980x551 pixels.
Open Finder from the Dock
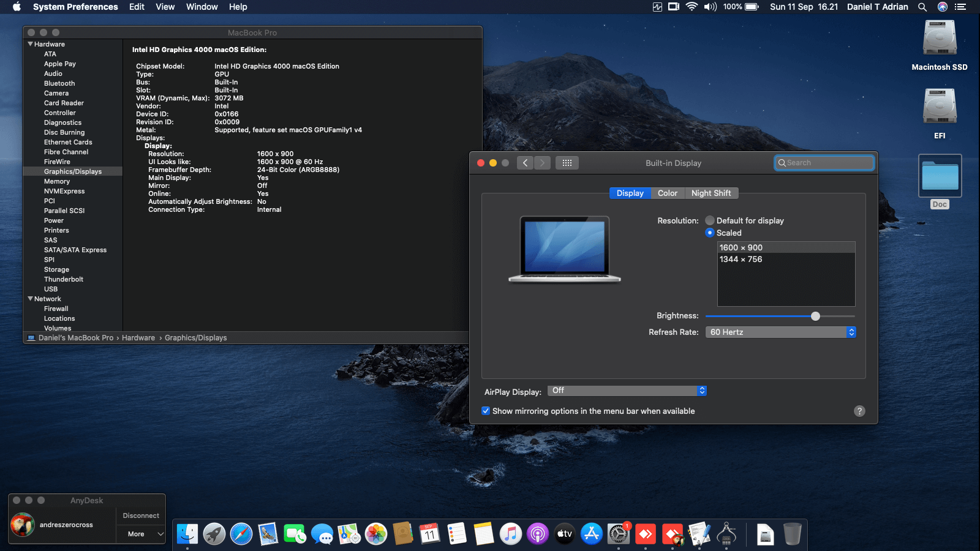pos(187,534)
